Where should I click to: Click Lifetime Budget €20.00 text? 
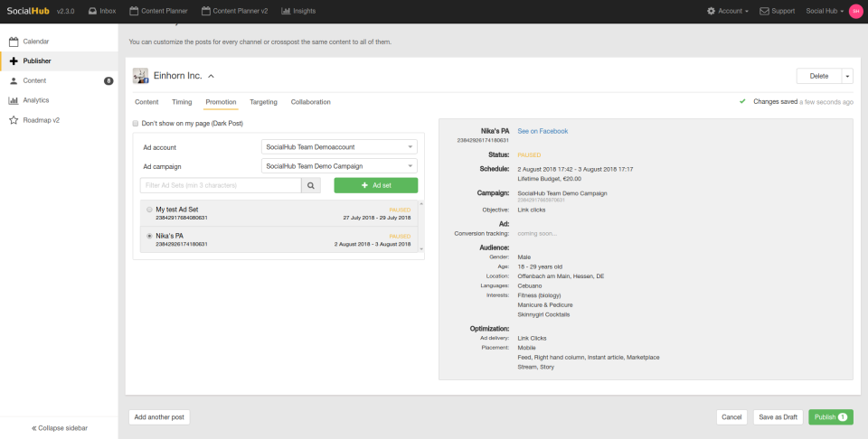point(549,179)
